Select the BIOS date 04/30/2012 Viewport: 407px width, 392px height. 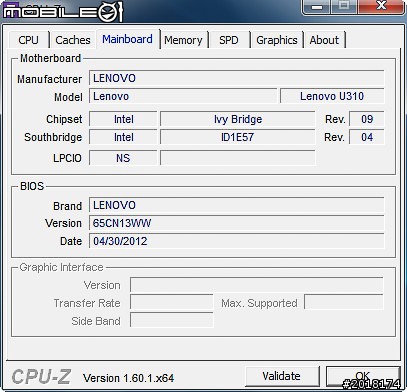pyautogui.click(x=237, y=241)
